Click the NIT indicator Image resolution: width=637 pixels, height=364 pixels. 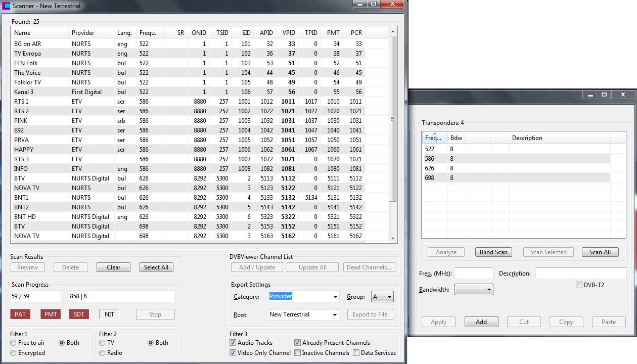coord(109,314)
